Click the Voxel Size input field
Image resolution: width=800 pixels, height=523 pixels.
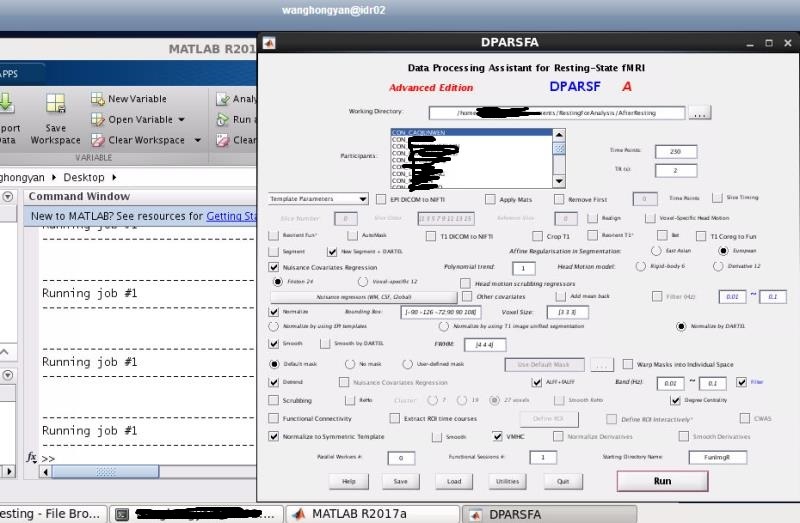pyautogui.click(x=567, y=312)
